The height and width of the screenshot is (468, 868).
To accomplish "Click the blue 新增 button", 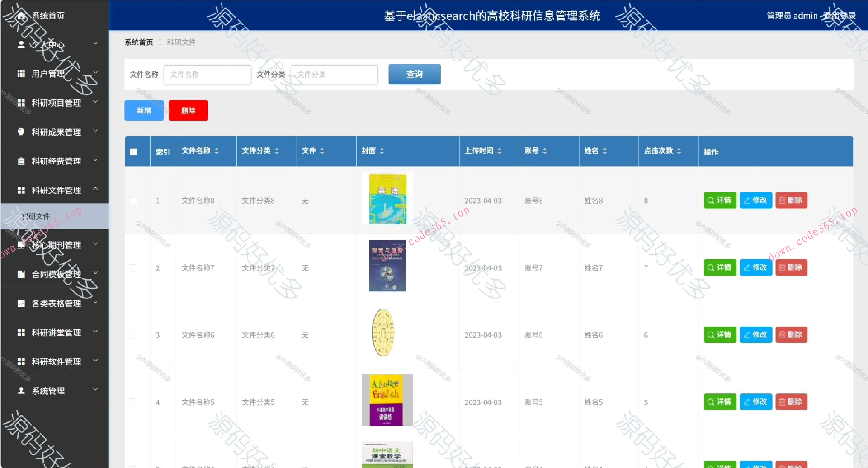I will coord(143,110).
